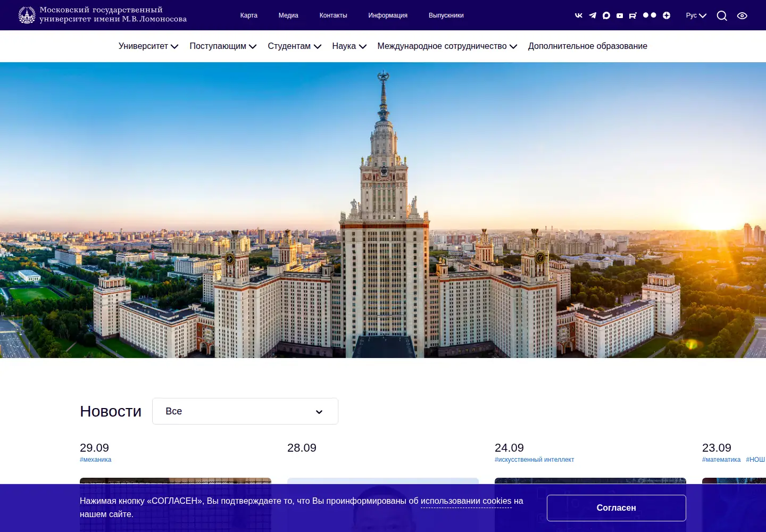Click the 29.09 news date
The height and width of the screenshot is (532, 766).
point(94,448)
